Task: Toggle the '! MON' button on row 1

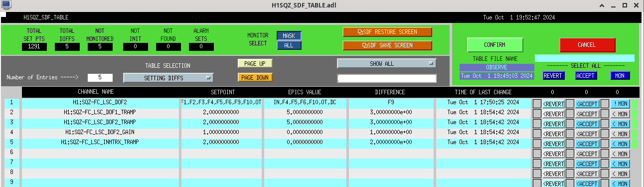Action: (620, 104)
